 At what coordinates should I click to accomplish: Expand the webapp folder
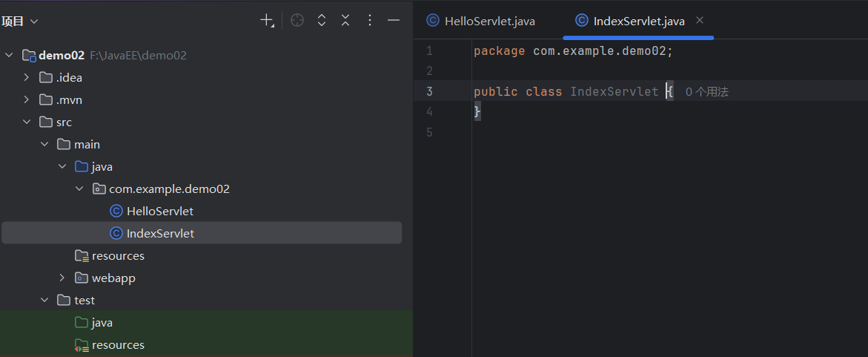click(62, 278)
